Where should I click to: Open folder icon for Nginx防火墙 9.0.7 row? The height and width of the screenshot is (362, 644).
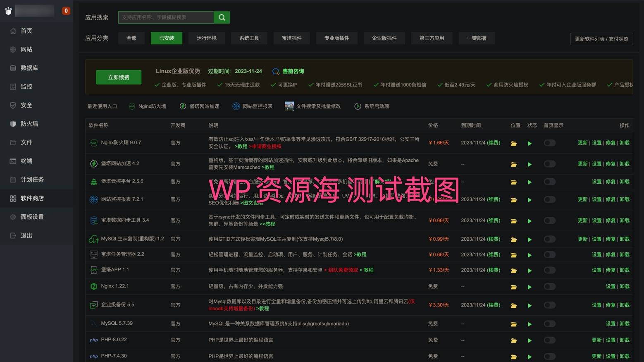513,144
